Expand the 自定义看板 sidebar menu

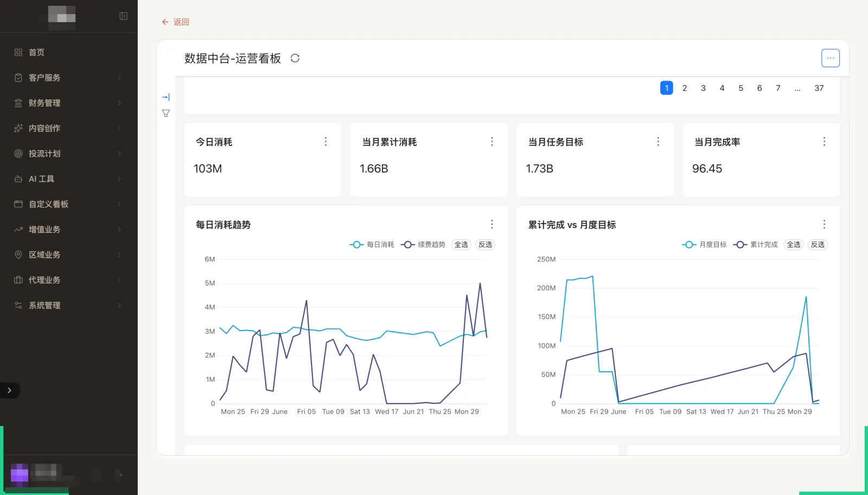point(68,204)
